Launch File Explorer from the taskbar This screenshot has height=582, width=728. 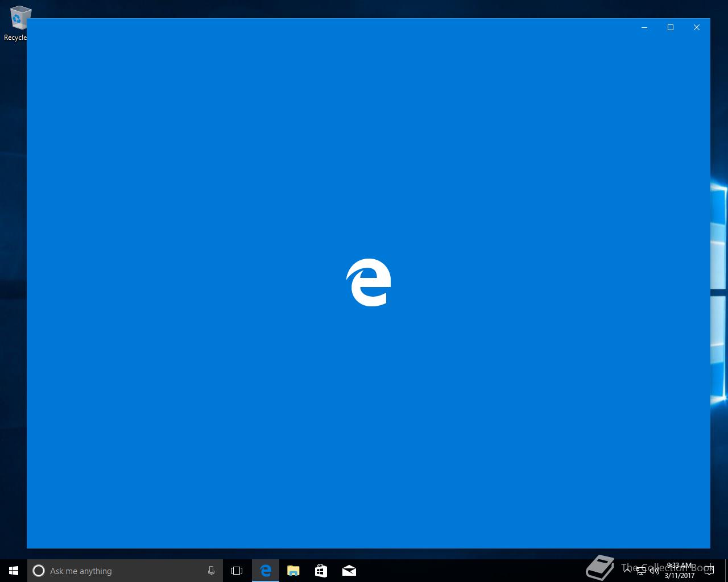pos(293,571)
